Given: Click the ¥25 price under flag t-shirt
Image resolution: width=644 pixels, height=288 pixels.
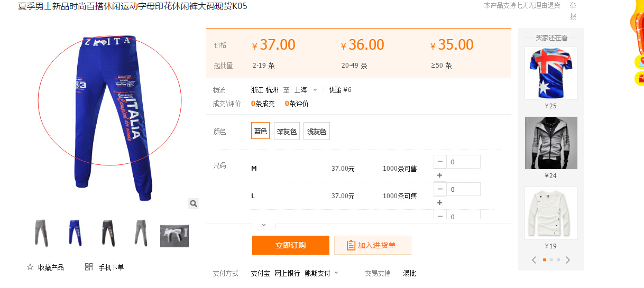Looking at the screenshot, I should point(551,106).
